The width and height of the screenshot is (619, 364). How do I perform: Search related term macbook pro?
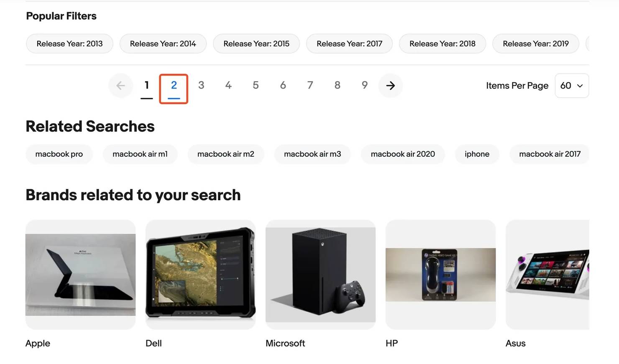click(x=59, y=154)
